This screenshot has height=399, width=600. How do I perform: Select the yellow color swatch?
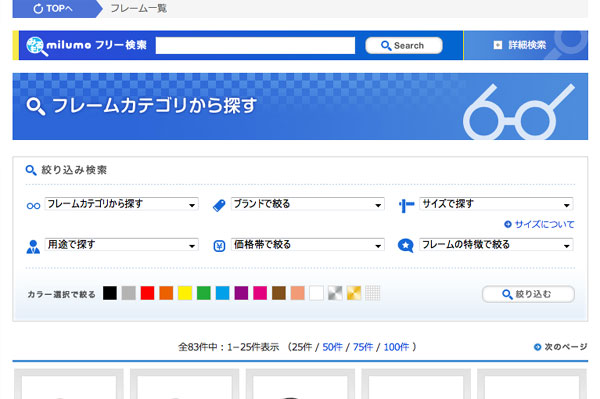pyautogui.click(x=185, y=293)
